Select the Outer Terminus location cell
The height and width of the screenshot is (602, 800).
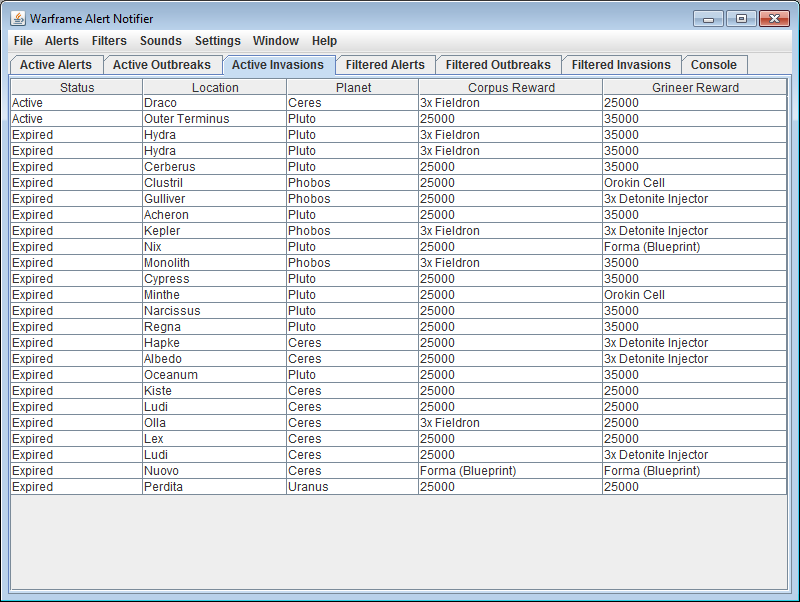tap(214, 119)
